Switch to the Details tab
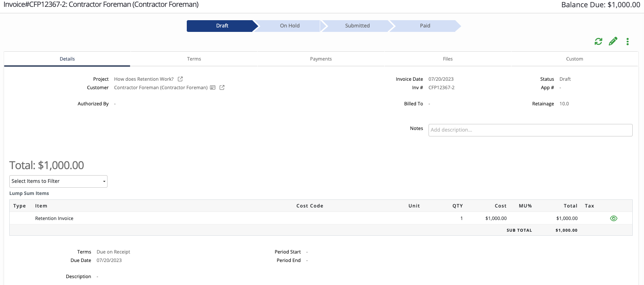This screenshot has width=644, height=285. point(67,59)
